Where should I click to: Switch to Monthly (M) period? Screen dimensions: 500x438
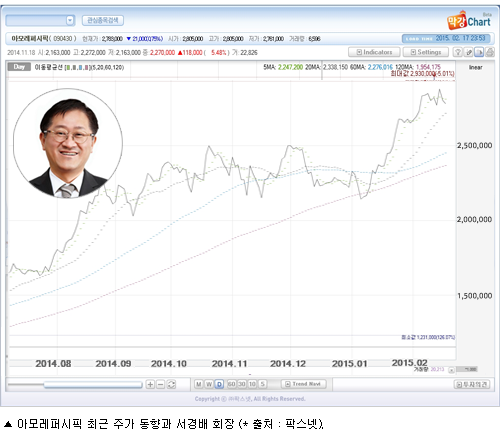[199, 384]
